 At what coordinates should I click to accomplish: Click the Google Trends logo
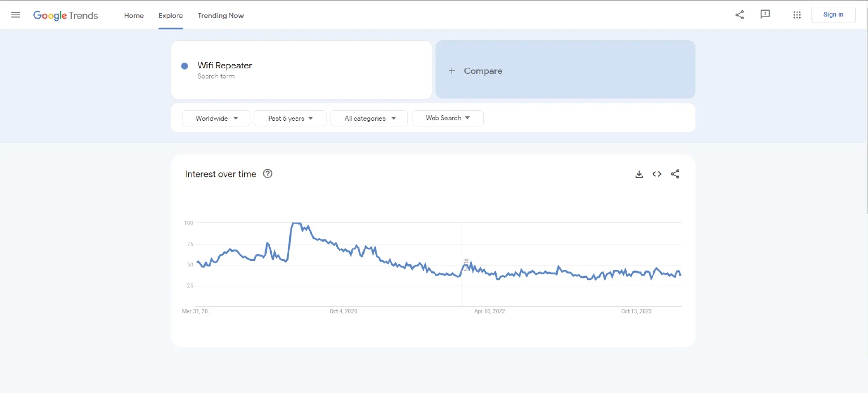pos(66,15)
